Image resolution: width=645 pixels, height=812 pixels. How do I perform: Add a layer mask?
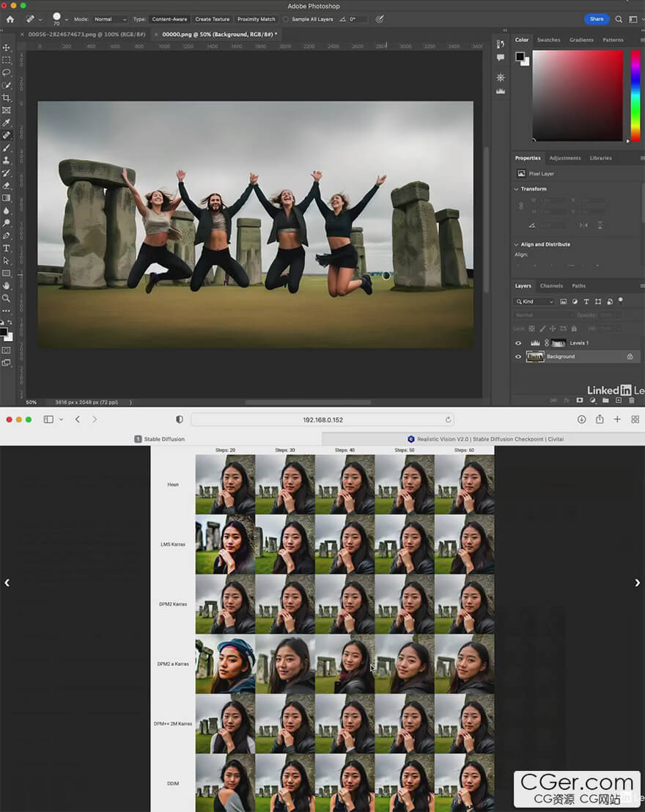(580, 400)
